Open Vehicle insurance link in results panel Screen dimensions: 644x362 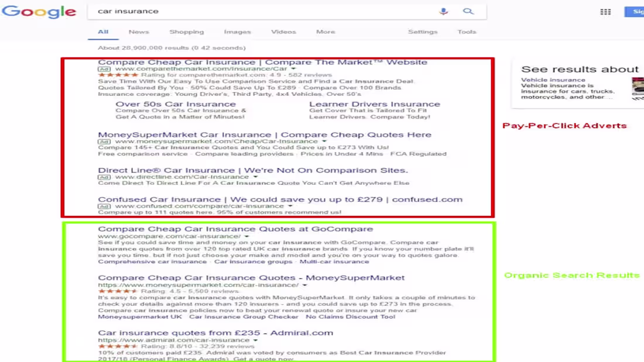click(553, 80)
